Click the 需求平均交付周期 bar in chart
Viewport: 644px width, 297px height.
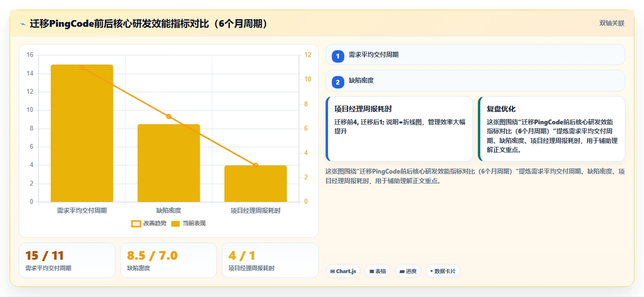click(82, 133)
